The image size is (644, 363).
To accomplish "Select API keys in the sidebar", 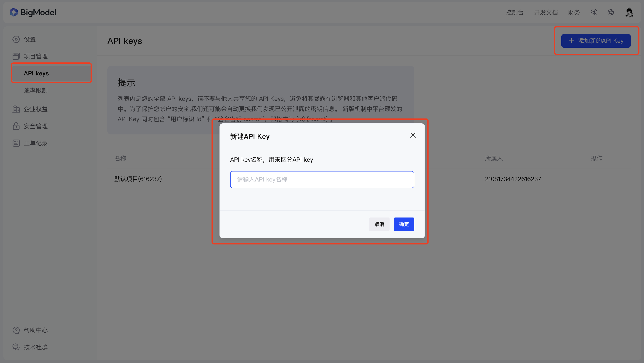I will point(36,73).
